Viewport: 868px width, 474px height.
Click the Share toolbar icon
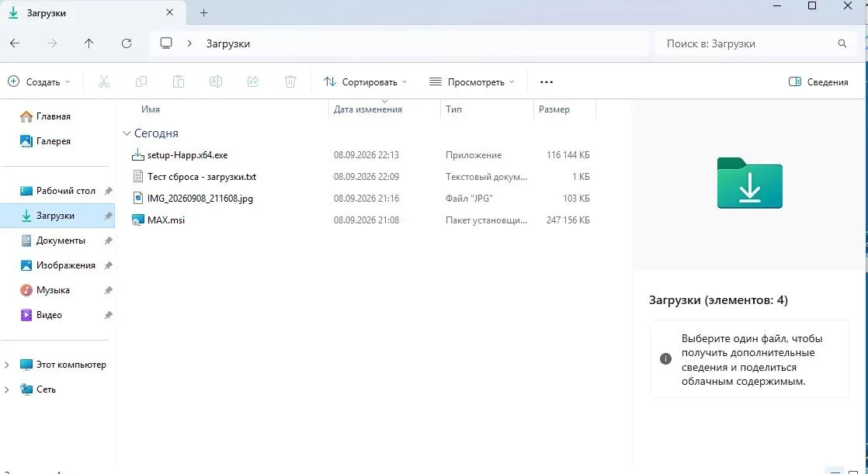coord(253,82)
